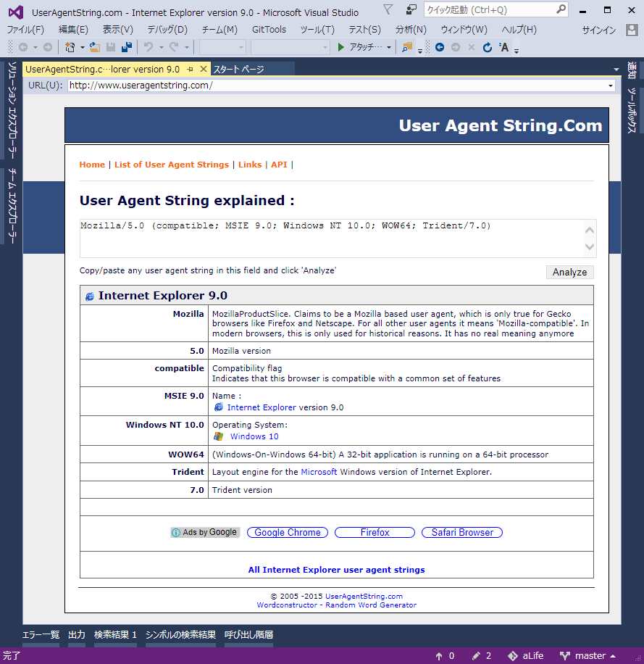
Task: Click the Quick Launch search magnifier icon
Action: (561, 9)
